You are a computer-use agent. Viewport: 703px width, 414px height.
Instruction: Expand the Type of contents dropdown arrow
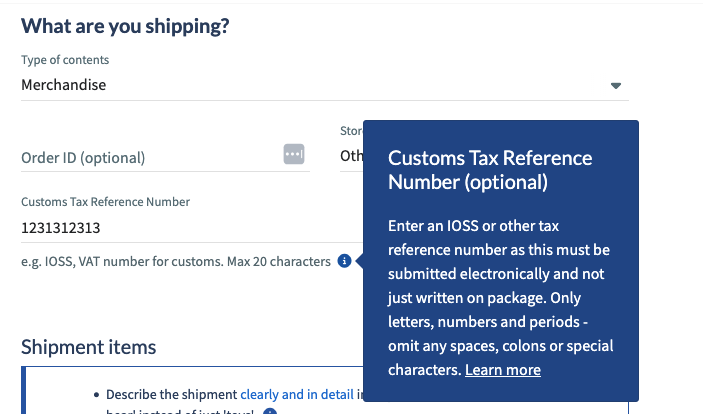pyautogui.click(x=616, y=86)
